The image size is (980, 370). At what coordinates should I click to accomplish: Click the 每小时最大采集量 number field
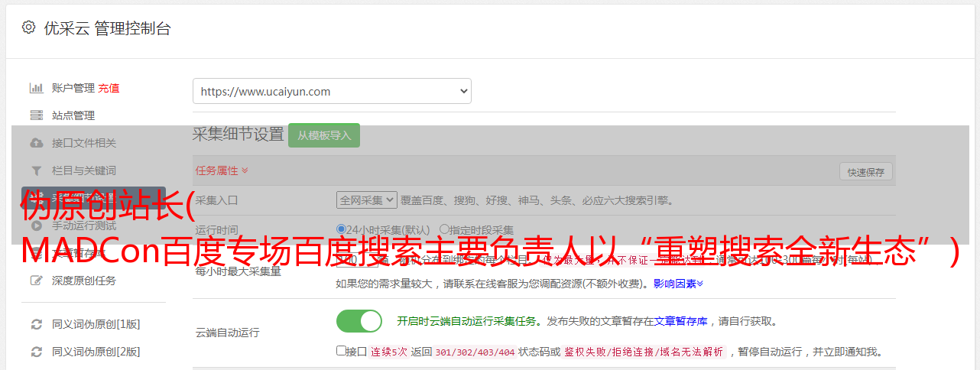(357, 260)
